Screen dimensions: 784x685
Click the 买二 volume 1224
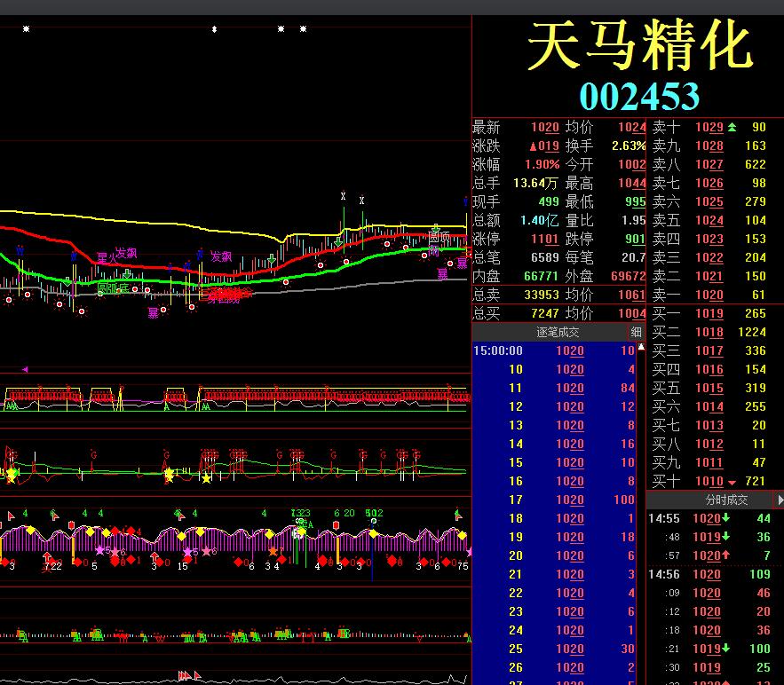click(x=751, y=332)
